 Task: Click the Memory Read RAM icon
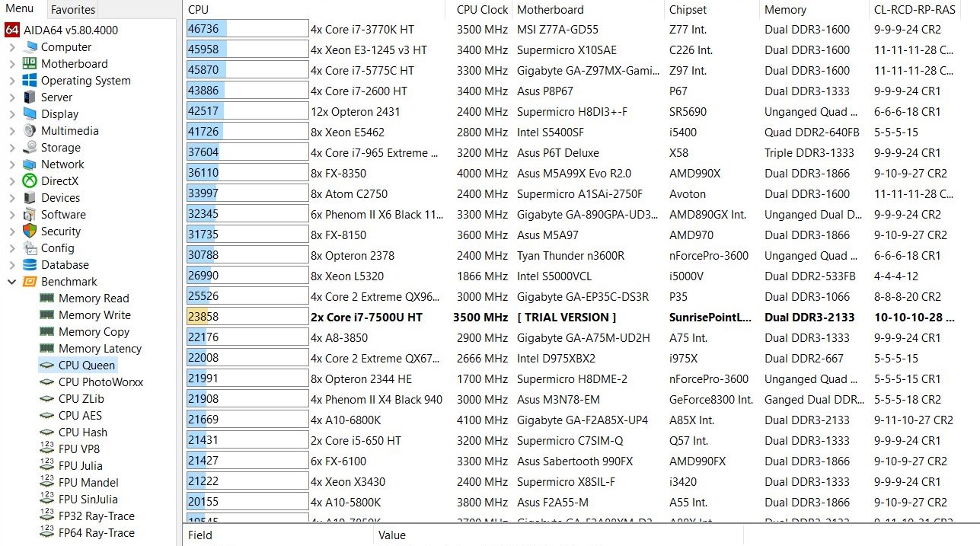click(x=47, y=299)
